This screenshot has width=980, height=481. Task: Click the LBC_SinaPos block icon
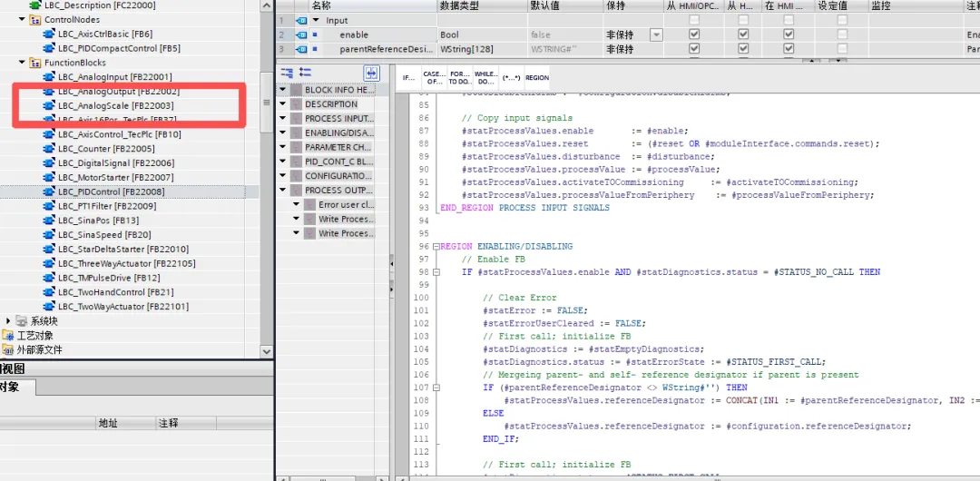[x=49, y=221]
